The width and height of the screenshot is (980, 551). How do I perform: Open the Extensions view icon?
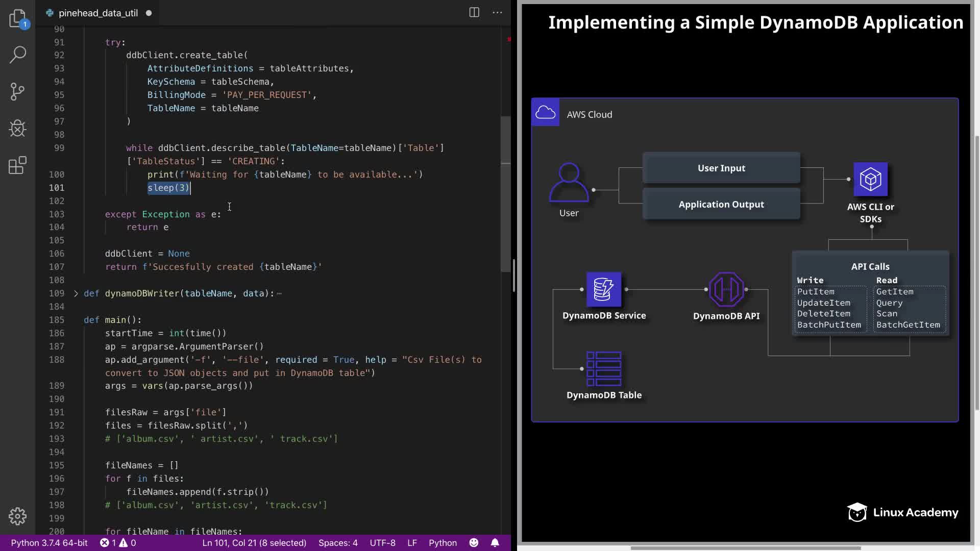18,165
